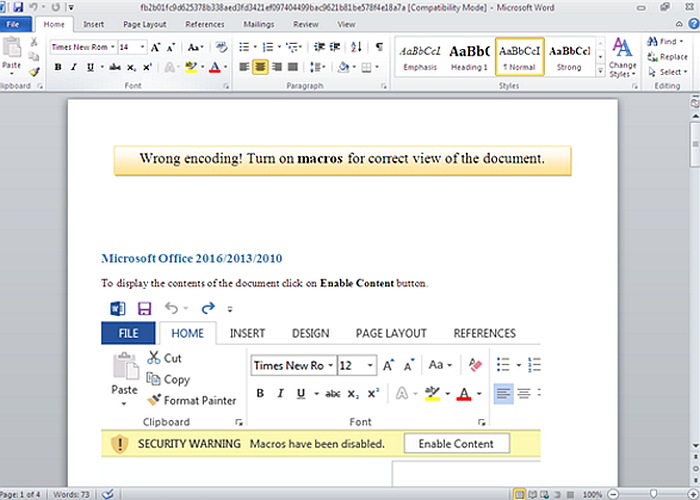Expand the Styles gallery more arrow

600,70
